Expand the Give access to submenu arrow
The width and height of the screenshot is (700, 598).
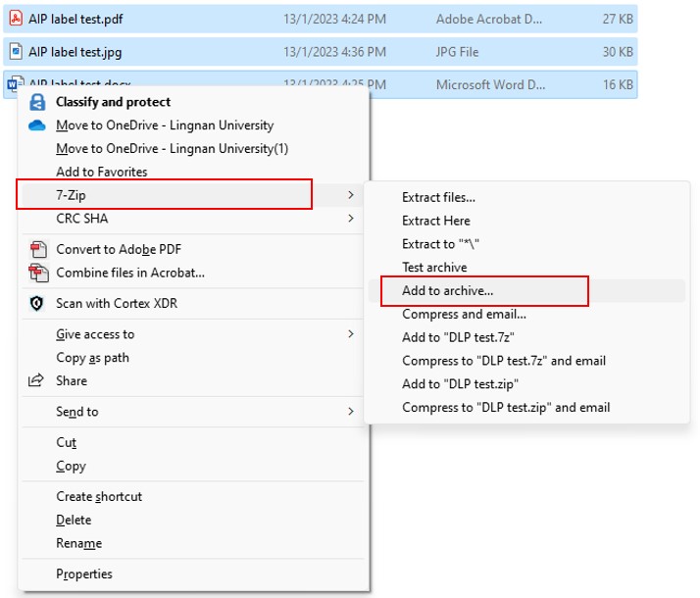pyautogui.click(x=351, y=334)
